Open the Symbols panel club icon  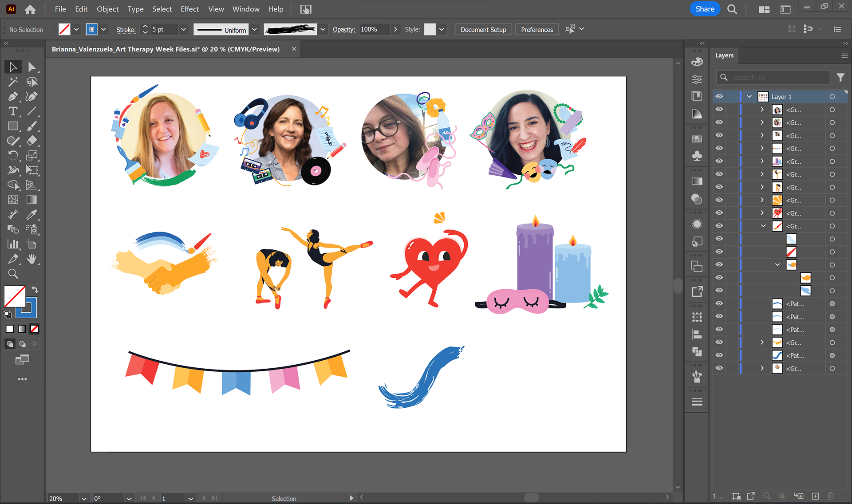click(x=697, y=156)
